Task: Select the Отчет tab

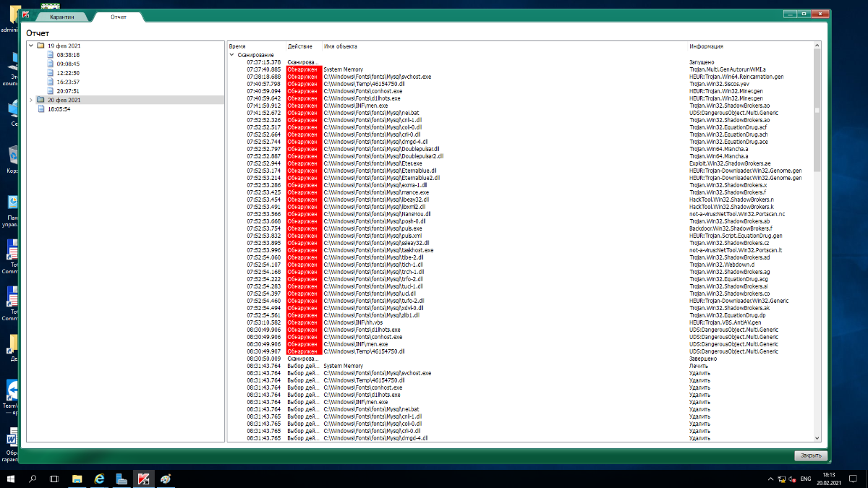Action: pyautogui.click(x=118, y=16)
